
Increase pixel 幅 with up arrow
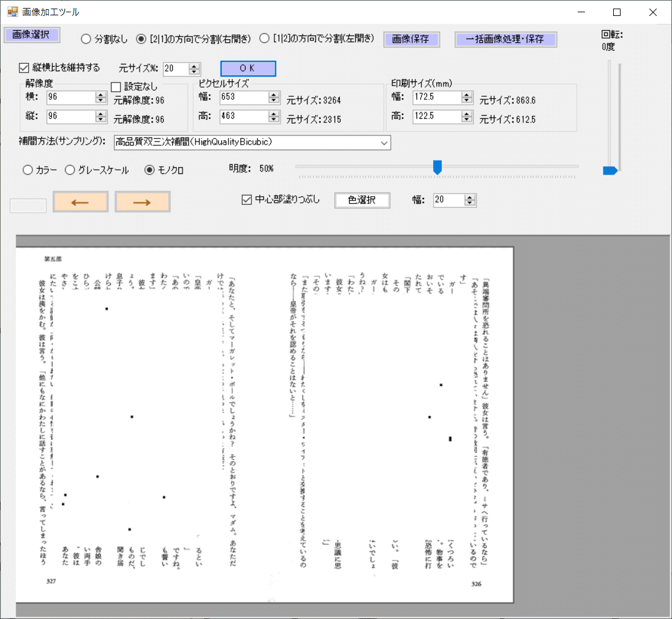point(274,94)
